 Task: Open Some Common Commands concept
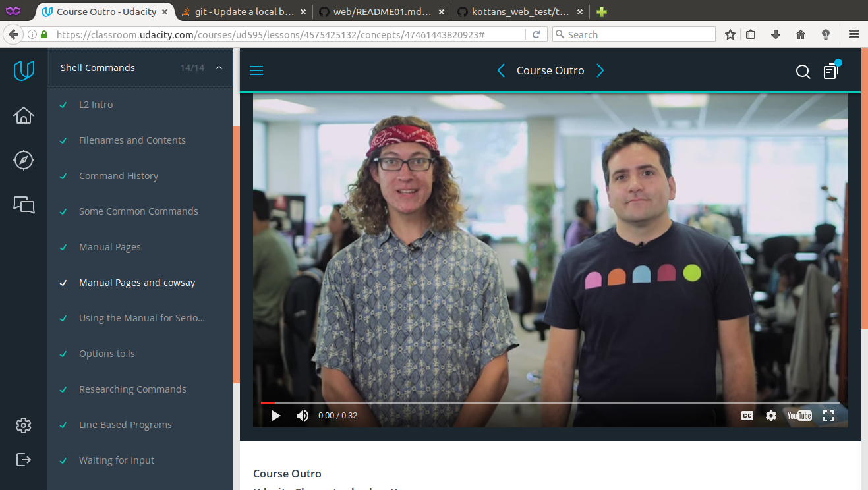pyautogui.click(x=138, y=211)
